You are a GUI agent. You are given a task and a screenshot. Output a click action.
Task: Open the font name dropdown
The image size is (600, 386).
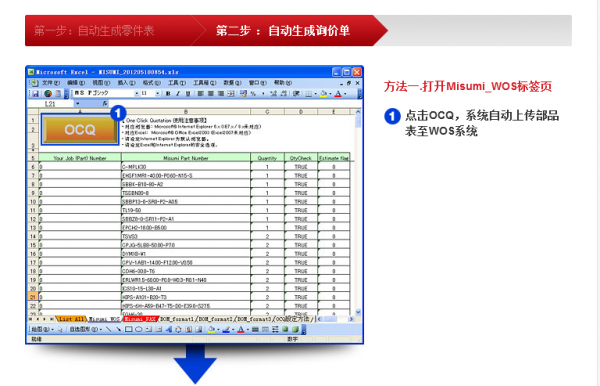pos(136,93)
